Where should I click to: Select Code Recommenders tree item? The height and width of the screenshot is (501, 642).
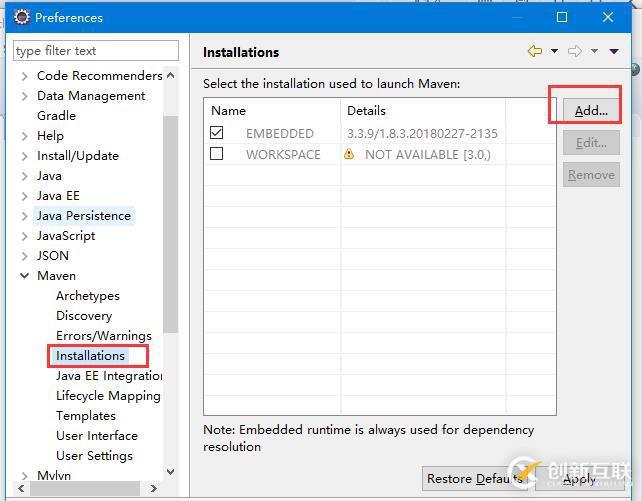[99, 76]
